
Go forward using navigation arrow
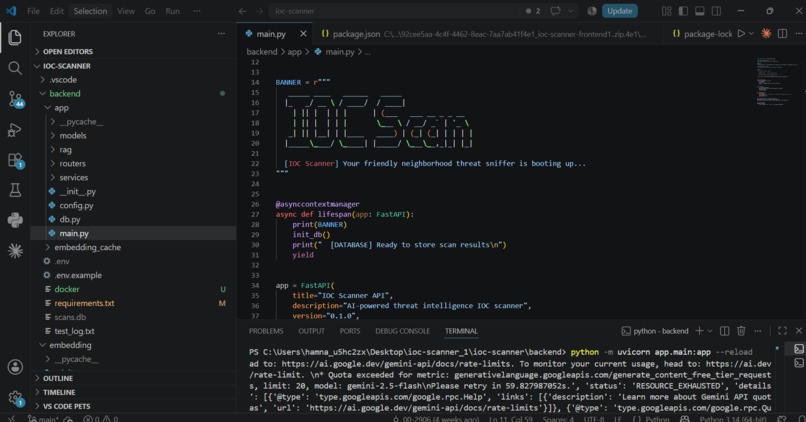tap(259, 11)
